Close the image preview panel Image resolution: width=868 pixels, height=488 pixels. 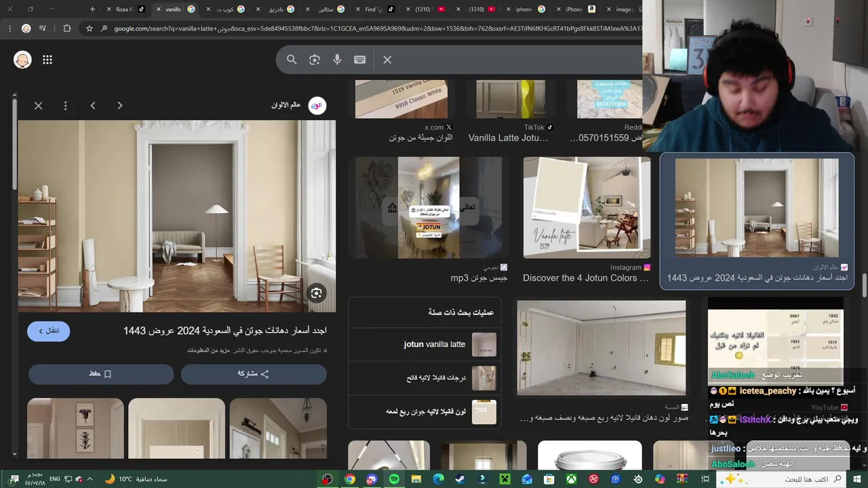click(x=39, y=106)
